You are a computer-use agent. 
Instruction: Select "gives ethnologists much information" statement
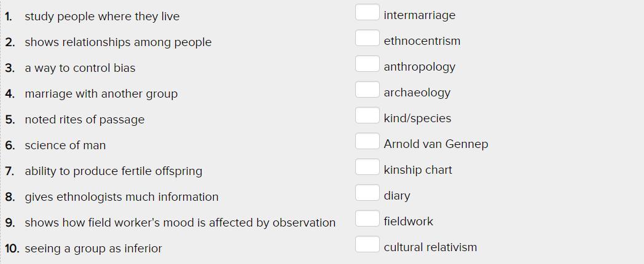pyautogui.click(x=122, y=197)
